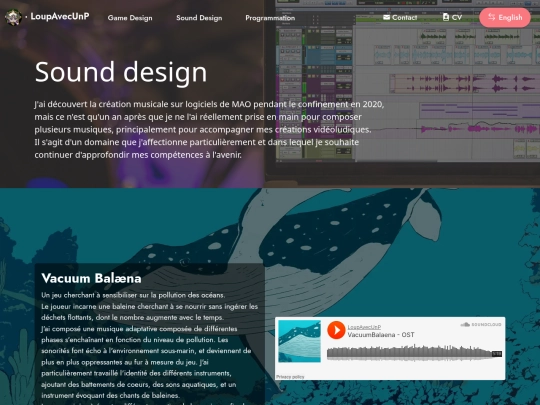Open the LoupAvecUnP SoundCloud profile link

point(364,327)
